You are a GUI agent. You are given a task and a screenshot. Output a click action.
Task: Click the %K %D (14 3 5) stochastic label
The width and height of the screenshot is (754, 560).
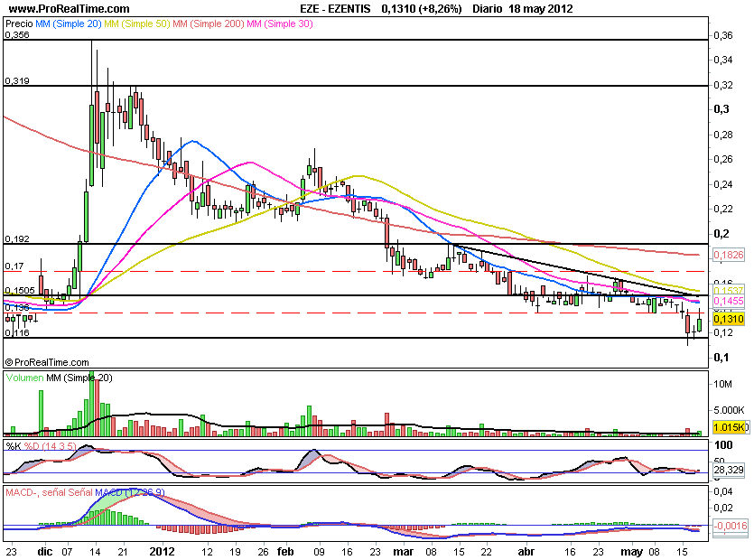pyautogui.click(x=41, y=446)
